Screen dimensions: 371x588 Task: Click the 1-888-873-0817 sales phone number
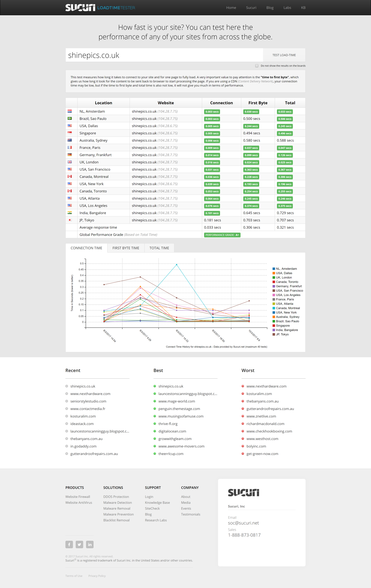click(244, 535)
